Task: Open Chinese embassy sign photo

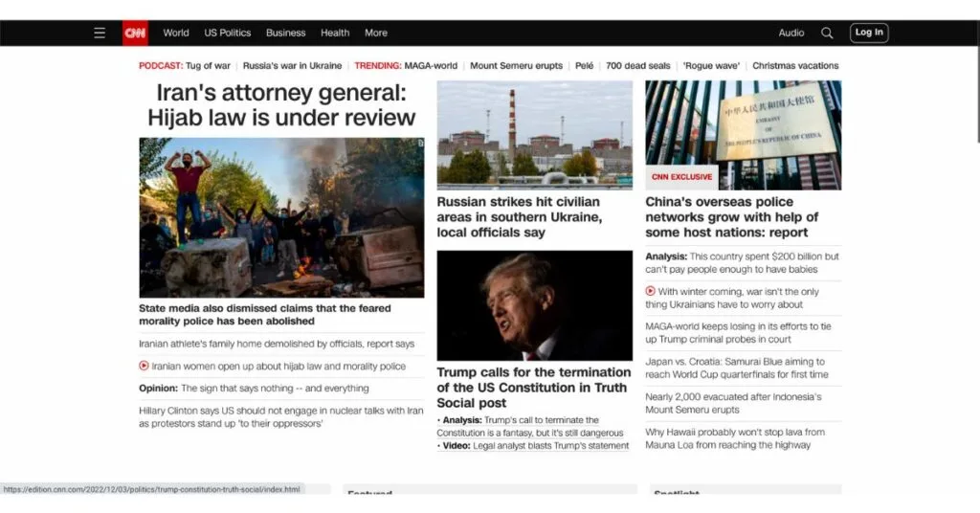Action: coord(743,135)
